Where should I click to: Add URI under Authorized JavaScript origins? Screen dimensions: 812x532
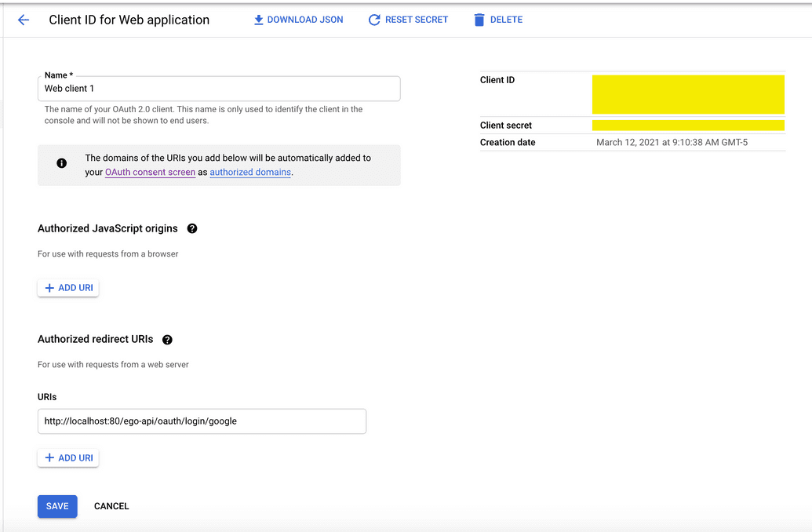tap(68, 288)
